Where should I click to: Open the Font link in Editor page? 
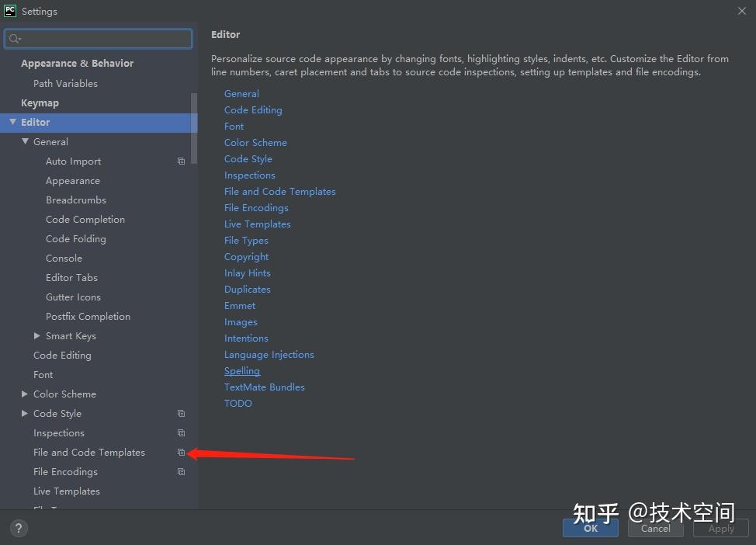click(x=234, y=127)
